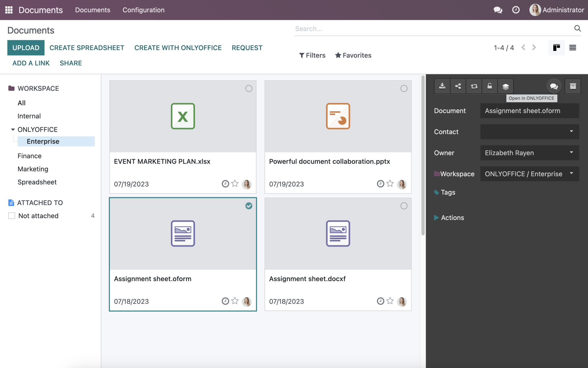588x368 pixels.
Task: Replace the document with a new version
Action: coord(474,86)
